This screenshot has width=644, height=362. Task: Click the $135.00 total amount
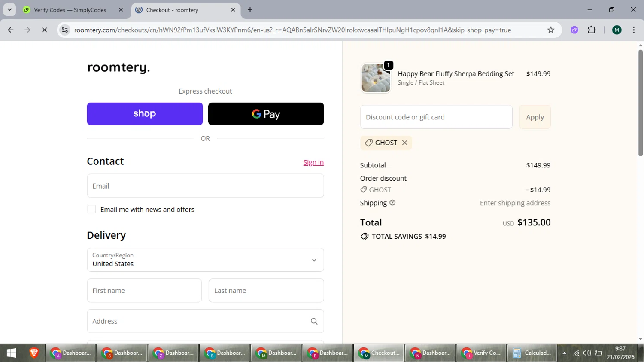(x=534, y=222)
